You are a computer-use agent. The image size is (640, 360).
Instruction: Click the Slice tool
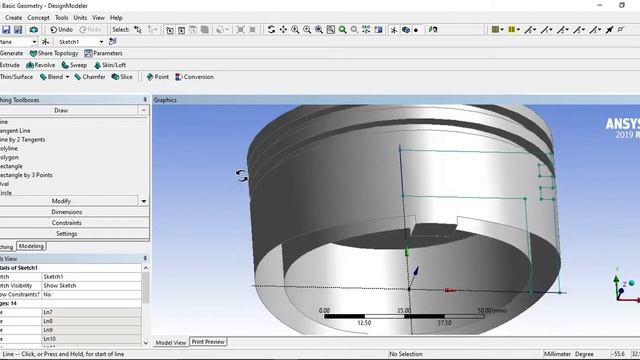tap(122, 77)
